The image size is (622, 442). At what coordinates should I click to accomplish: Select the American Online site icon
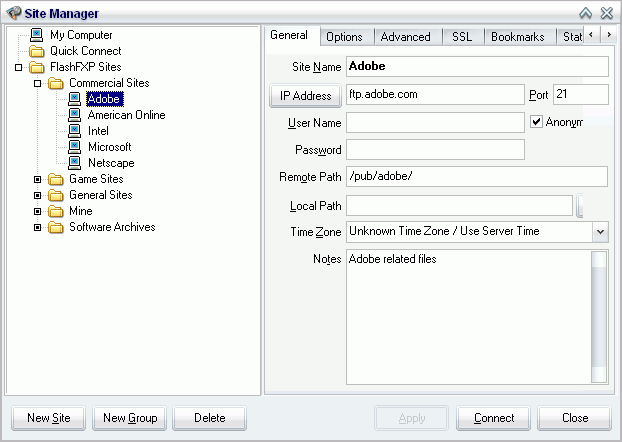pos(75,115)
